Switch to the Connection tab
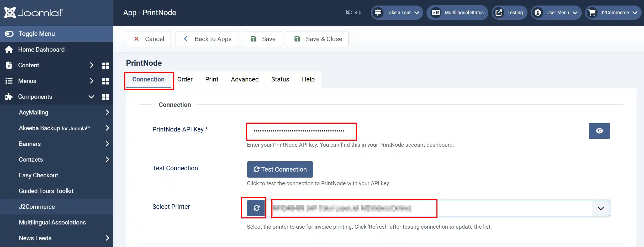The height and width of the screenshot is (247, 644). click(x=148, y=79)
